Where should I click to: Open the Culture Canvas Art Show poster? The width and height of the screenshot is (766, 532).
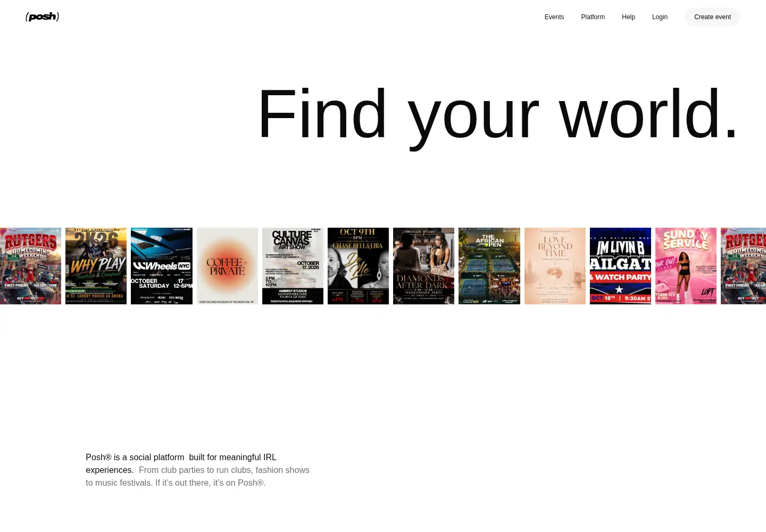(293, 266)
